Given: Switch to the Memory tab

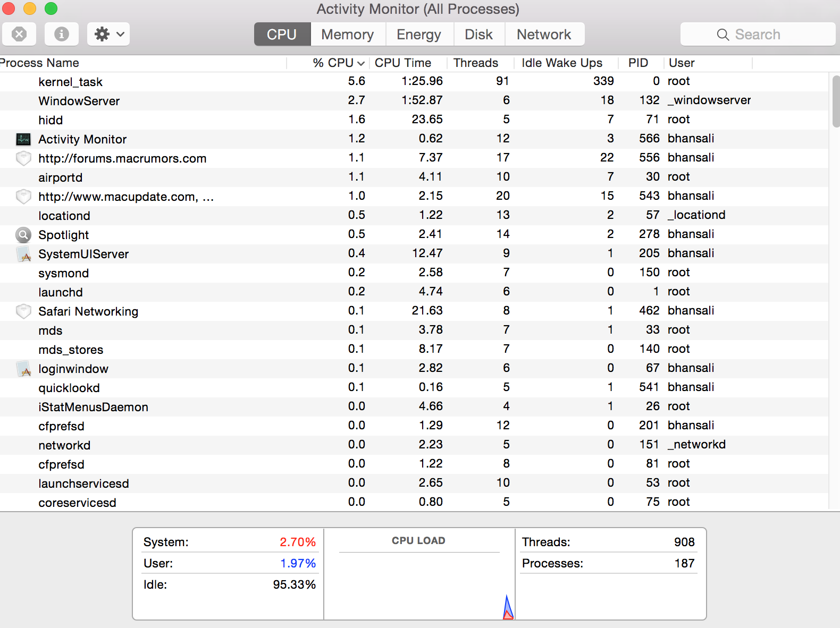Looking at the screenshot, I should [348, 34].
